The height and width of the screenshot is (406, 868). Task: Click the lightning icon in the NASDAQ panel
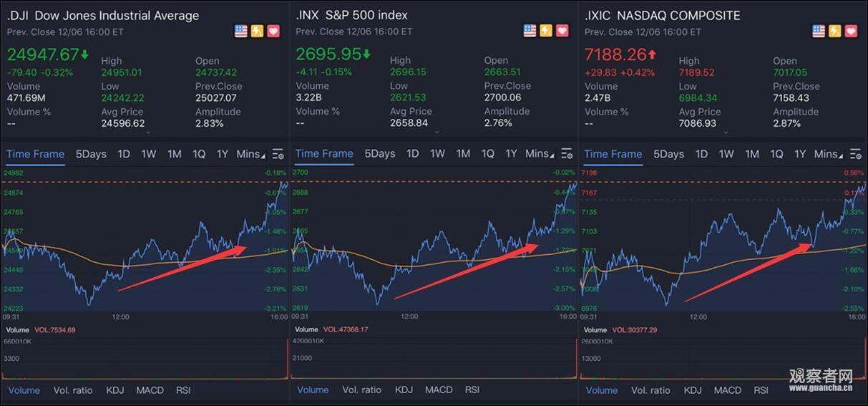click(x=835, y=31)
